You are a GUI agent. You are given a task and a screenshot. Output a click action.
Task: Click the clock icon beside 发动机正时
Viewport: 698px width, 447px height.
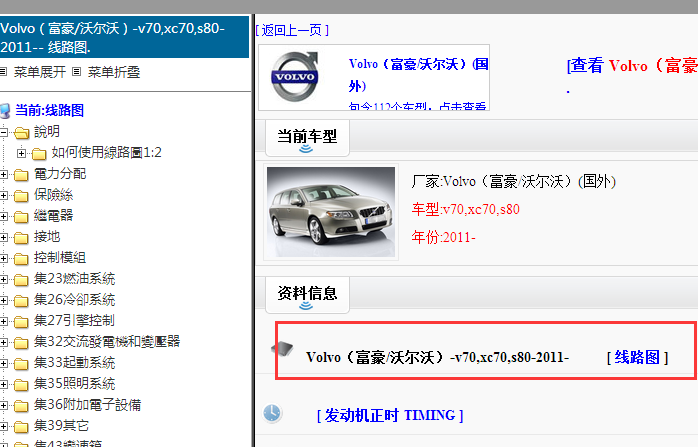pyautogui.click(x=272, y=413)
